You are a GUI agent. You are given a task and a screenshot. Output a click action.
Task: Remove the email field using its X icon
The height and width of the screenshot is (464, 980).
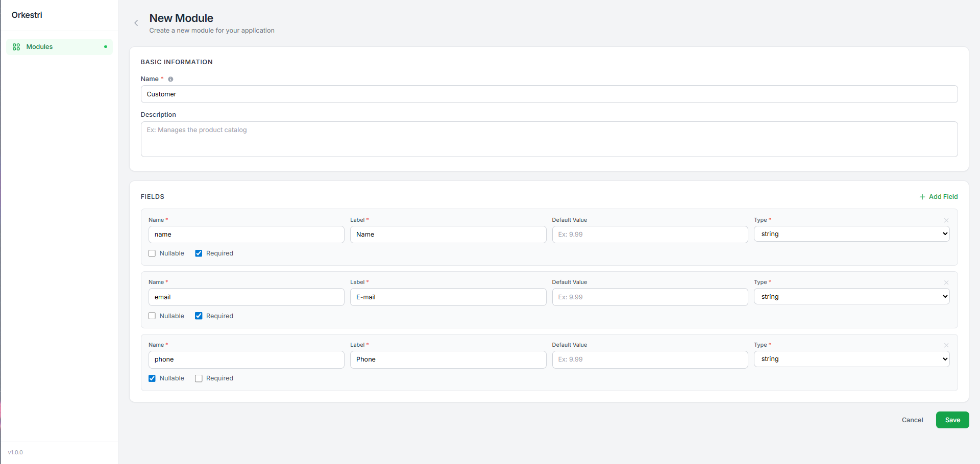tap(946, 282)
